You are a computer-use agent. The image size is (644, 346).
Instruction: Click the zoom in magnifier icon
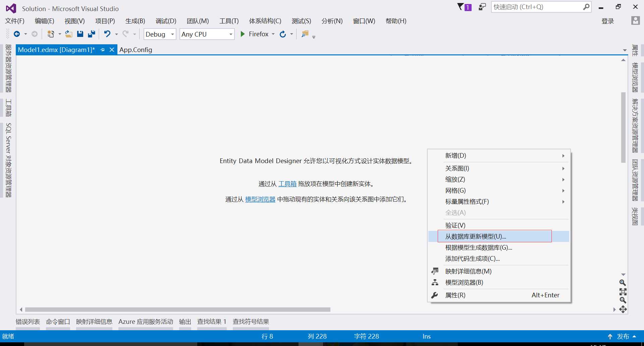[x=623, y=283]
